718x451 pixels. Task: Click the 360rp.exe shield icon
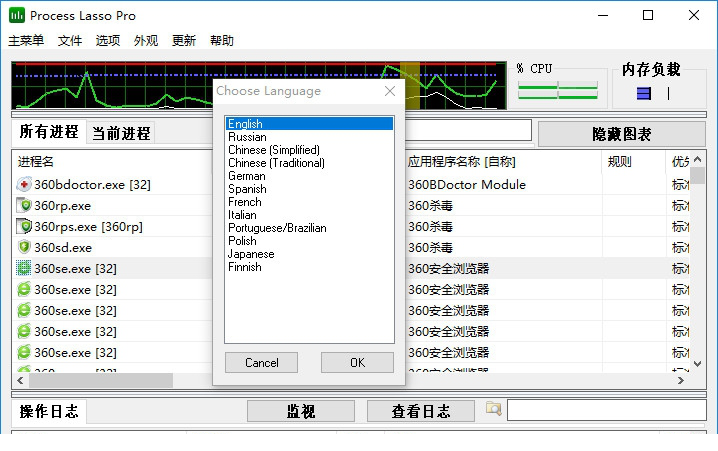click(24, 206)
